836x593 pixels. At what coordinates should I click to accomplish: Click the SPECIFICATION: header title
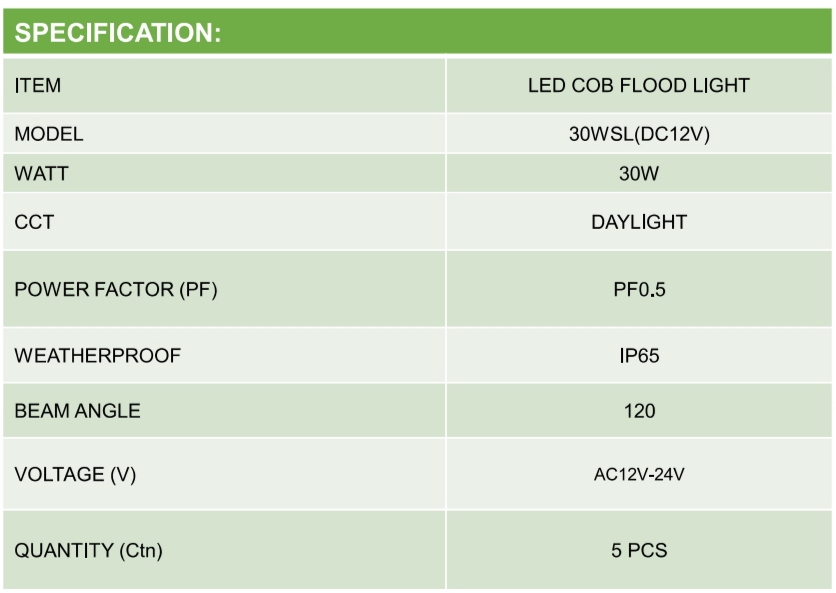point(118,32)
